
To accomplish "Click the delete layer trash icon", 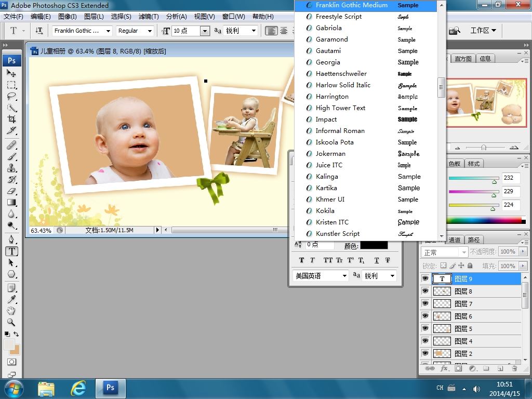I will click(514, 368).
